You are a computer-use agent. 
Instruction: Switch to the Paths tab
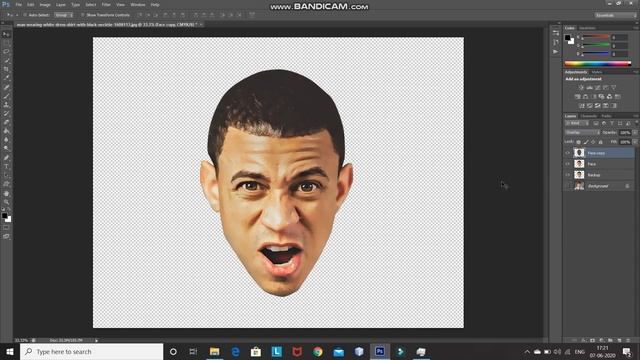(x=606, y=116)
